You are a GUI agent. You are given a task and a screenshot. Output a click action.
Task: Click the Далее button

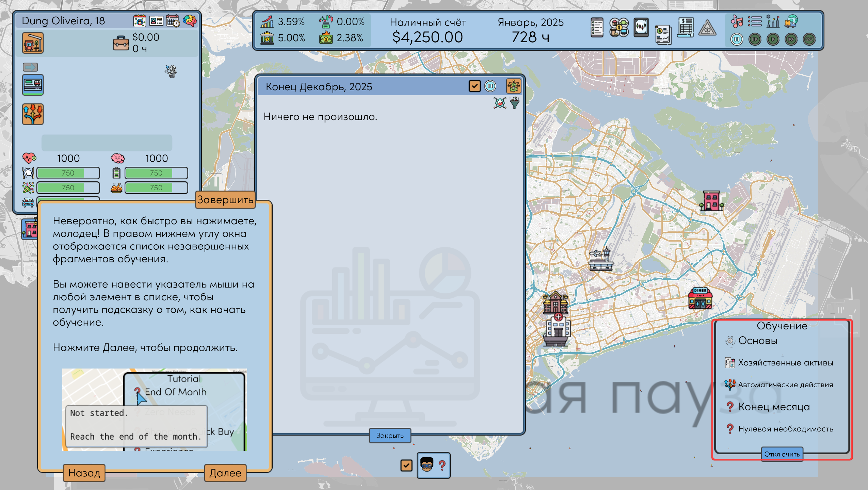click(x=225, y=473)
